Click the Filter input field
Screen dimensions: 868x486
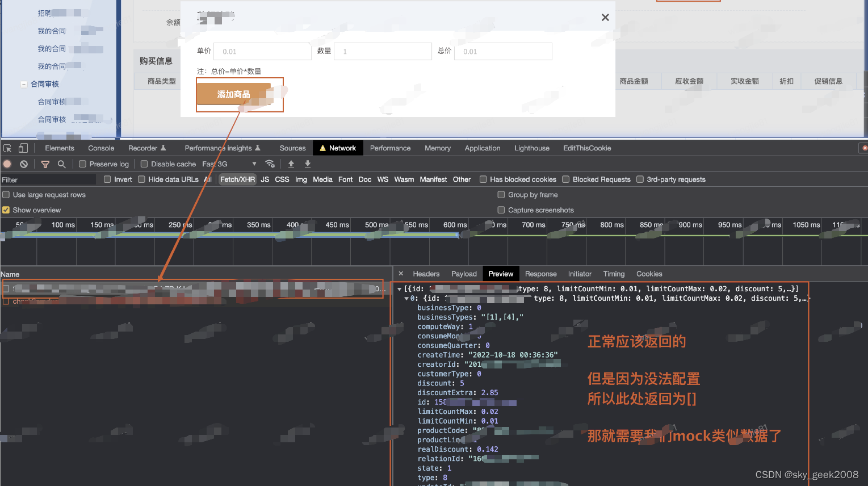click(x=48, y=179)
